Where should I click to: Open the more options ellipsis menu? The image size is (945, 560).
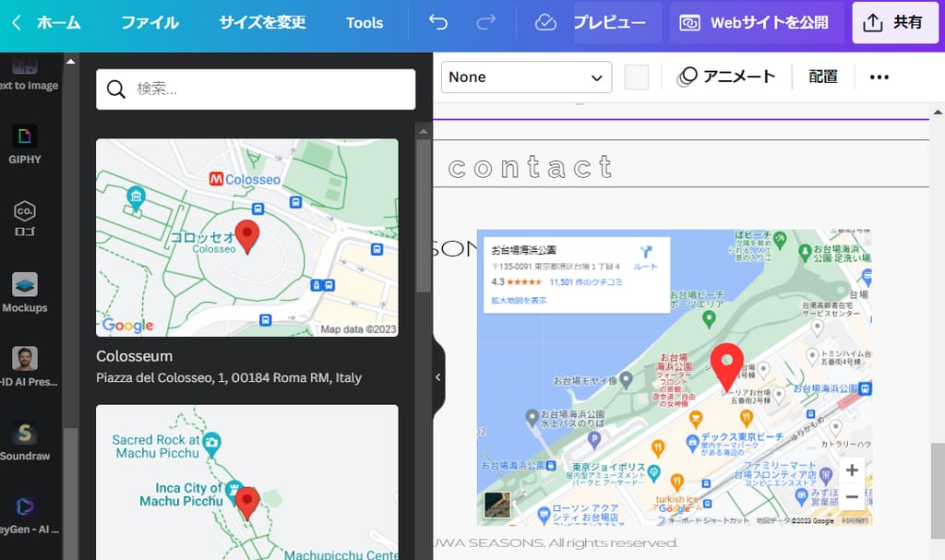tap(878, 77)
